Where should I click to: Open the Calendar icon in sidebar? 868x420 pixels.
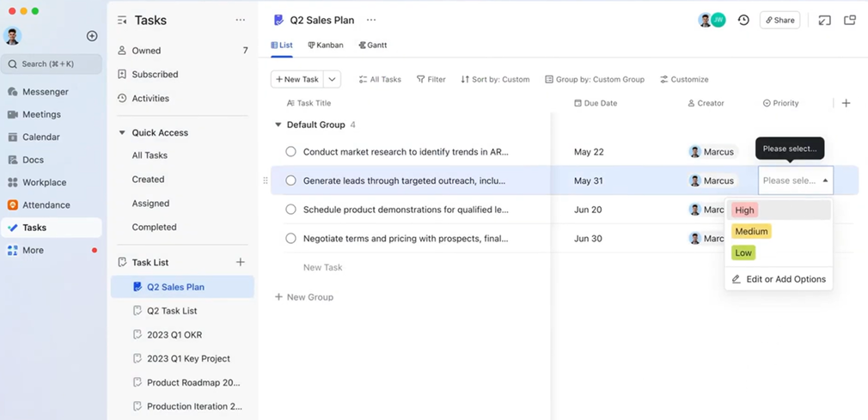(x=13, y=137)
